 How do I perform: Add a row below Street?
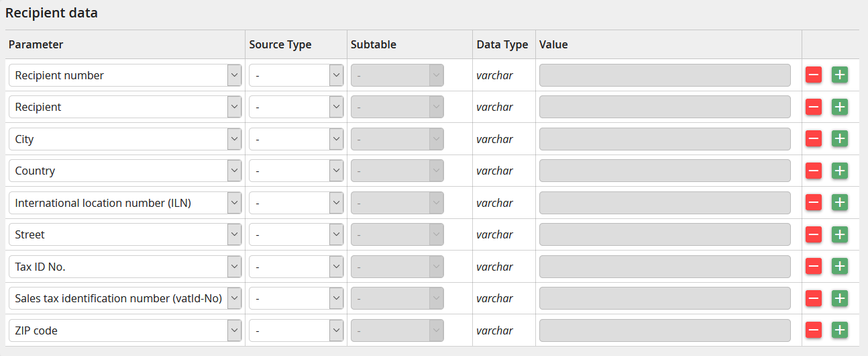(x=840, y=234)
